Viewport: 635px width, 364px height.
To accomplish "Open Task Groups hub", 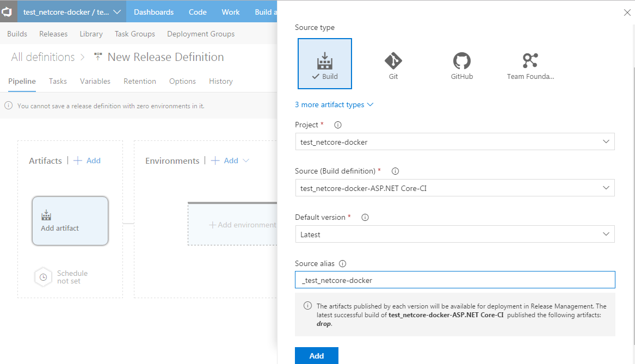I will [135, 34].
